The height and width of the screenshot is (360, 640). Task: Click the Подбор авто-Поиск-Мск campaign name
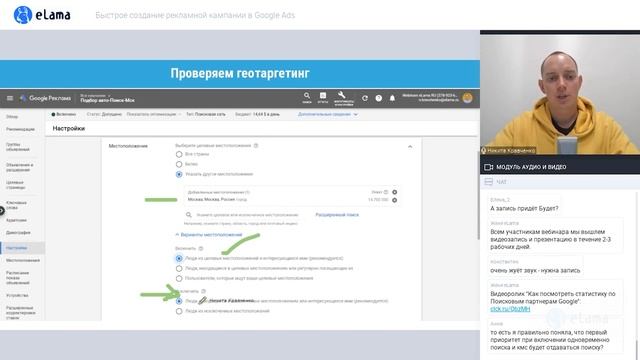tap(107, 100)
